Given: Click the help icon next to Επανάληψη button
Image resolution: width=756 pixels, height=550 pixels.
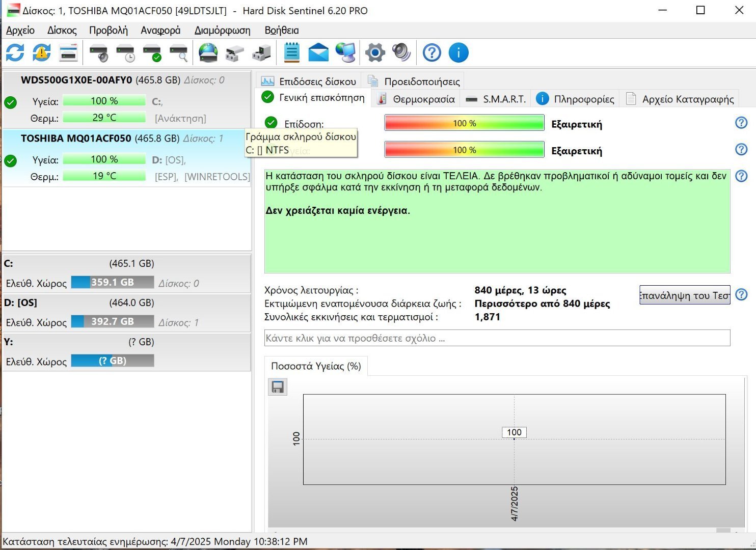Looking at the screenshot, I should tap(742, 295).
